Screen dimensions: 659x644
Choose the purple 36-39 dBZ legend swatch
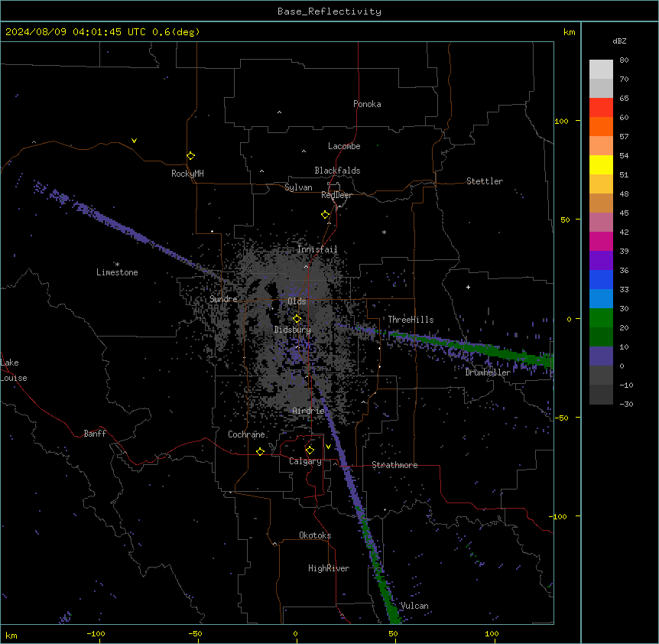point(601,261)
